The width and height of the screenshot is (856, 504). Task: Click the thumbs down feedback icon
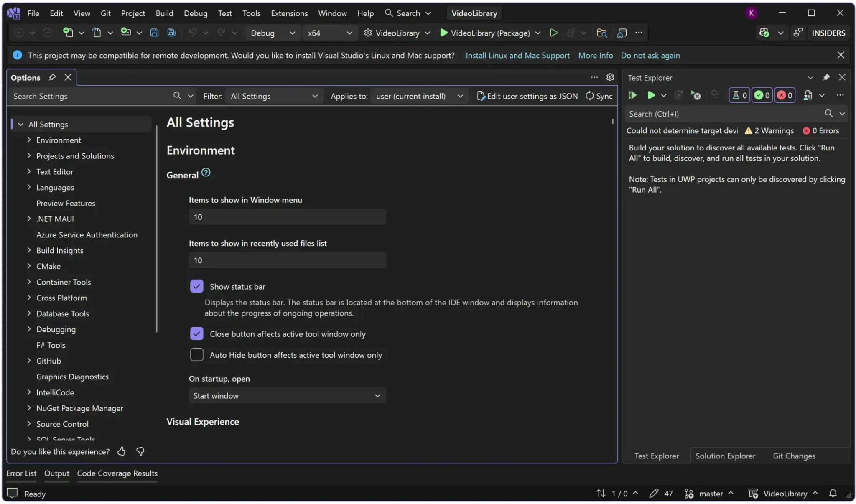pyautogui.click(x=140, y=451)
